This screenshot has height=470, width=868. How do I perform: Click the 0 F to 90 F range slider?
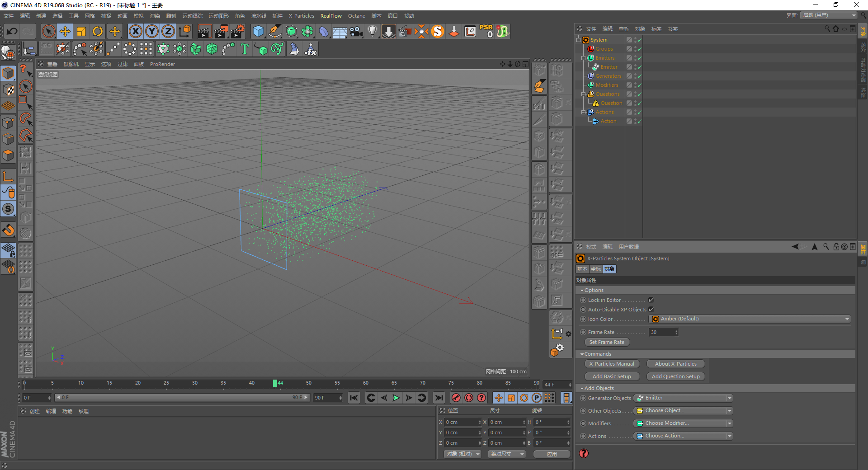pos(182,398)
